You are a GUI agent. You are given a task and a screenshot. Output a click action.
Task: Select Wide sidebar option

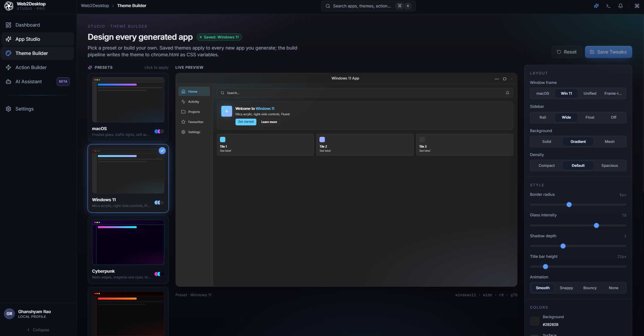pos(566,117)
